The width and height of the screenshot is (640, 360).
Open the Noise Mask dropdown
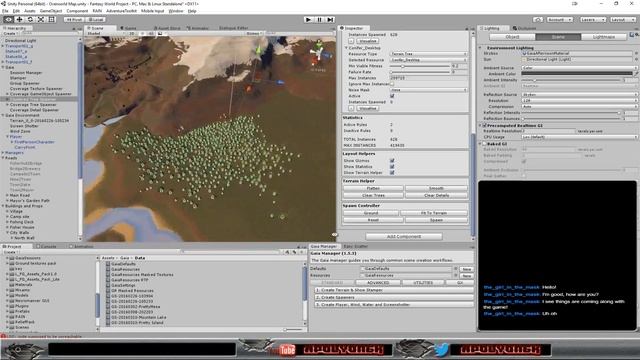pos(428,90)
